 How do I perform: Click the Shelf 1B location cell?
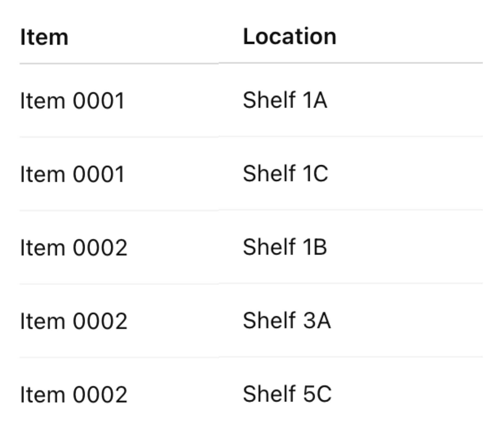(285, 247)
